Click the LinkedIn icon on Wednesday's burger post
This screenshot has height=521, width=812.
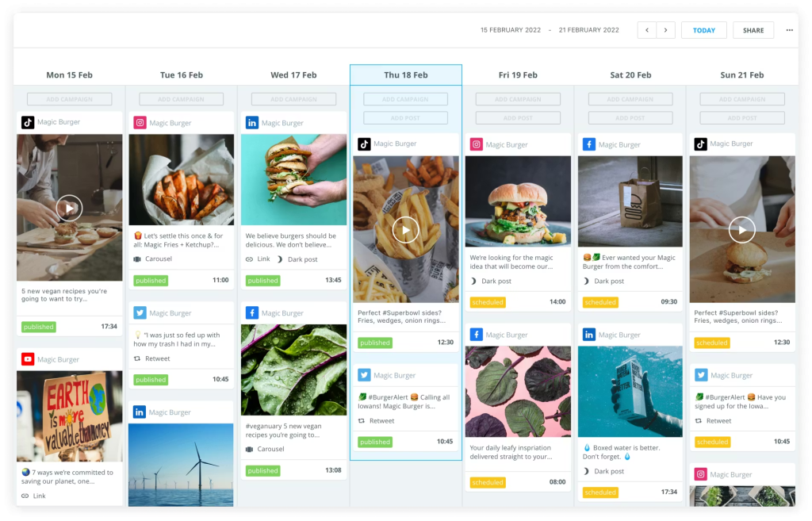(252, 123)
